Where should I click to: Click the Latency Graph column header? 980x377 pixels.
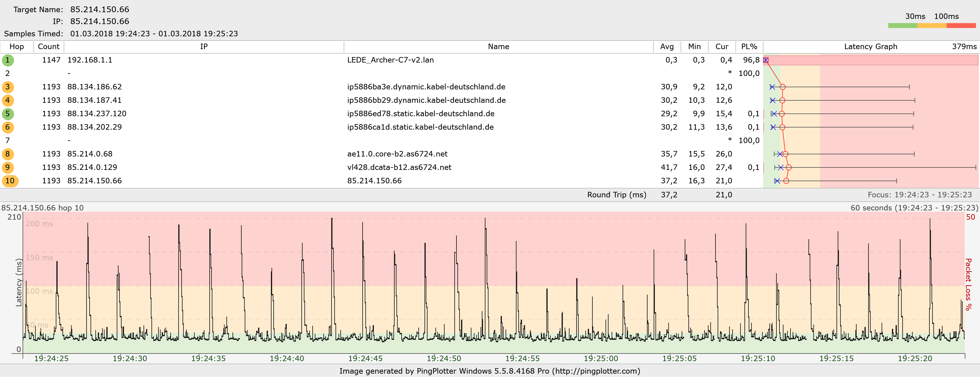[870, 46]
